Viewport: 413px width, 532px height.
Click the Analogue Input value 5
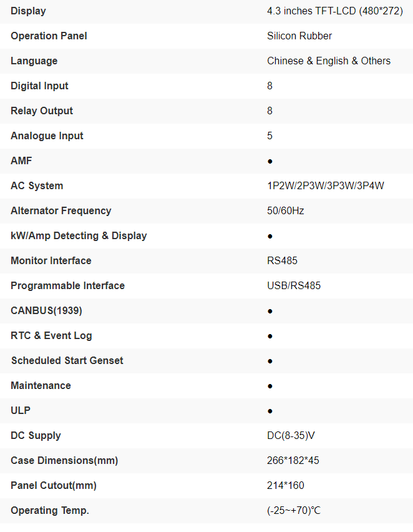pyautogui.click(x=270, y=135)
